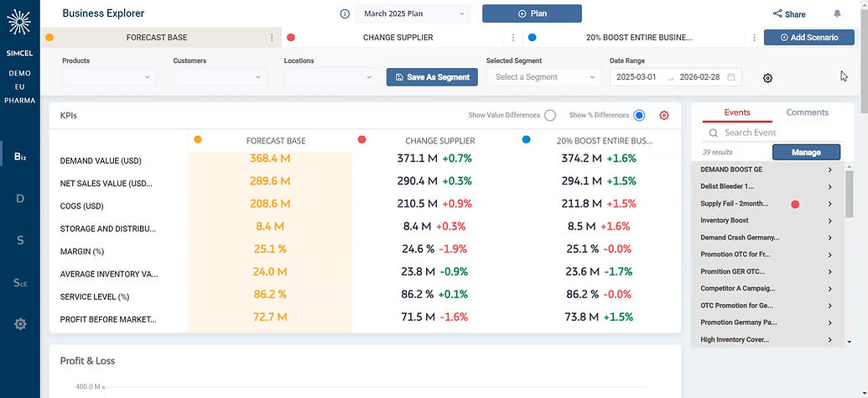Click the Profit & Loss heading
Image resolution: width=868 pixels, height=398 pixels.
click(x=87, y=361)
